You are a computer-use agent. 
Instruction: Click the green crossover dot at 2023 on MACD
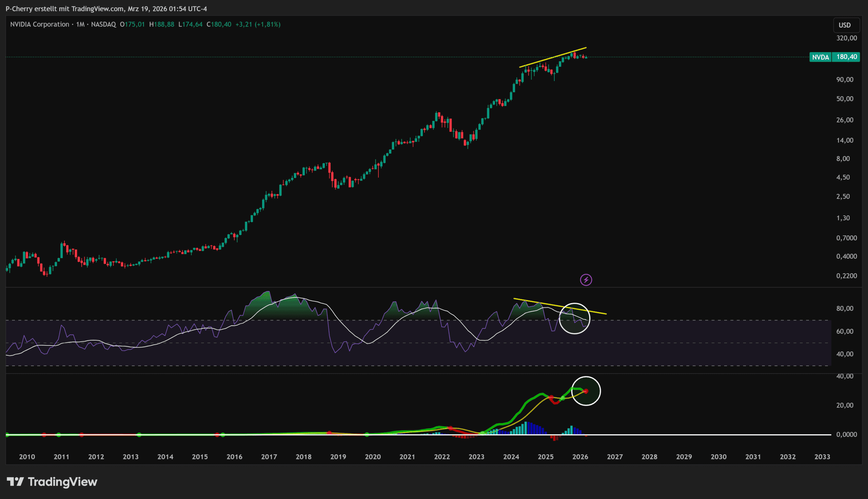pos(482,434)
